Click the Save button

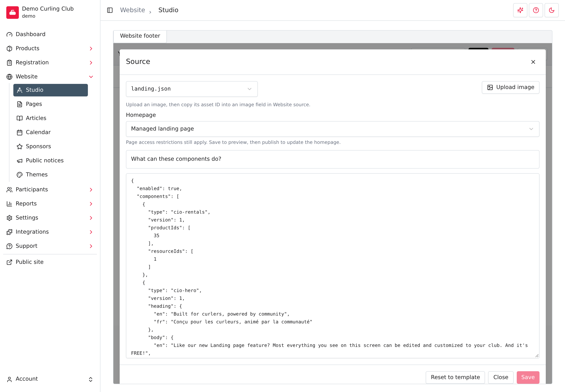tap(528, 377)
